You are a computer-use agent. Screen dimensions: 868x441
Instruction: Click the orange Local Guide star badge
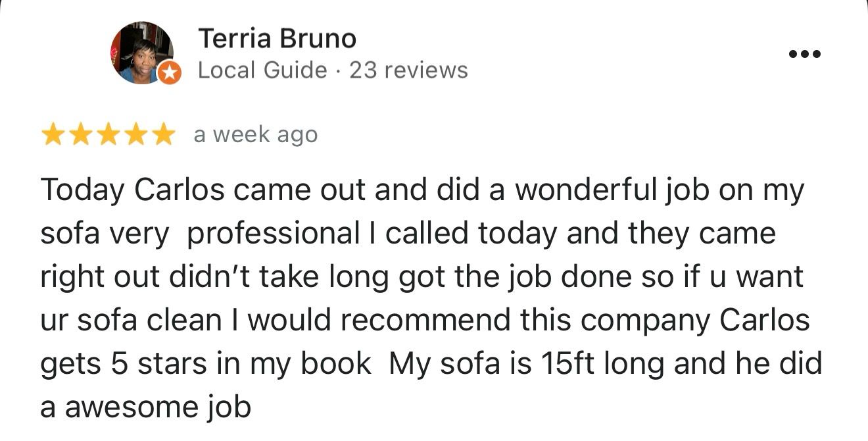pos(170,73)
